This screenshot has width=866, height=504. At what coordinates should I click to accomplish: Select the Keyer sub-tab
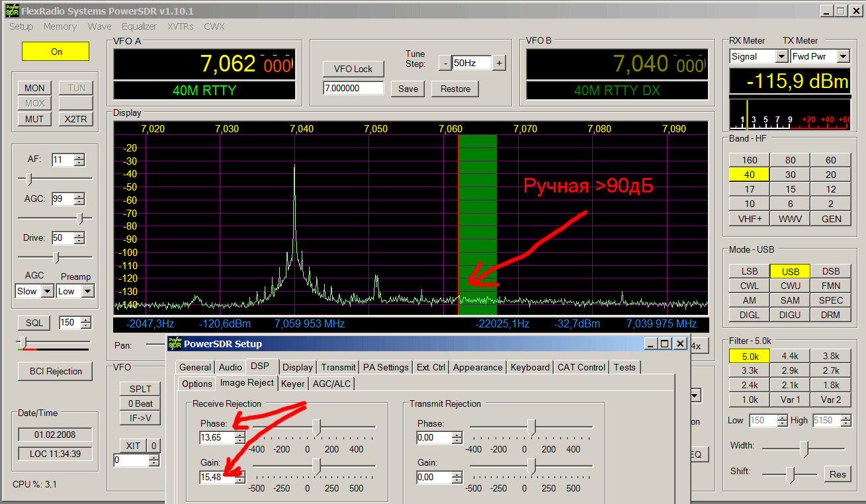pyautogui.click(x=292, y=383)
